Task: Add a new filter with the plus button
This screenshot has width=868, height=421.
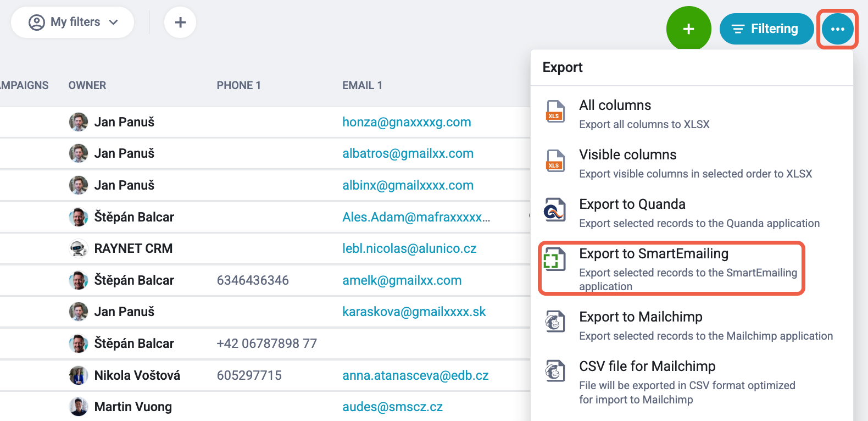Action: point(180,23)
